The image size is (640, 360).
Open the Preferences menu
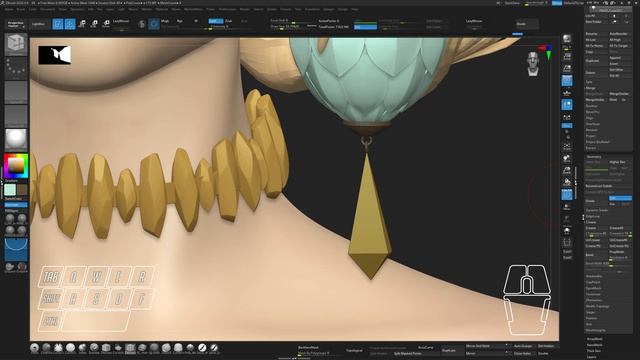coord(227,9)
